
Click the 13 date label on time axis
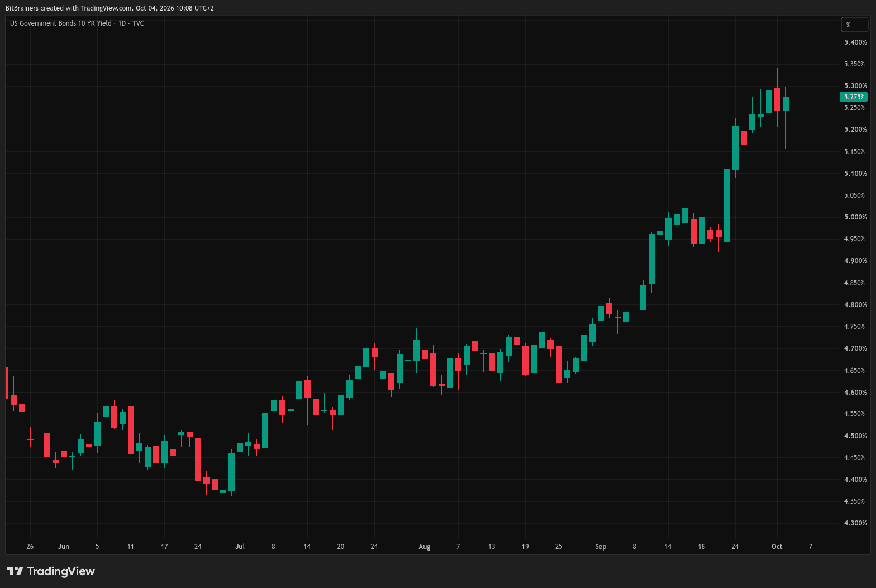click(492, 547)
